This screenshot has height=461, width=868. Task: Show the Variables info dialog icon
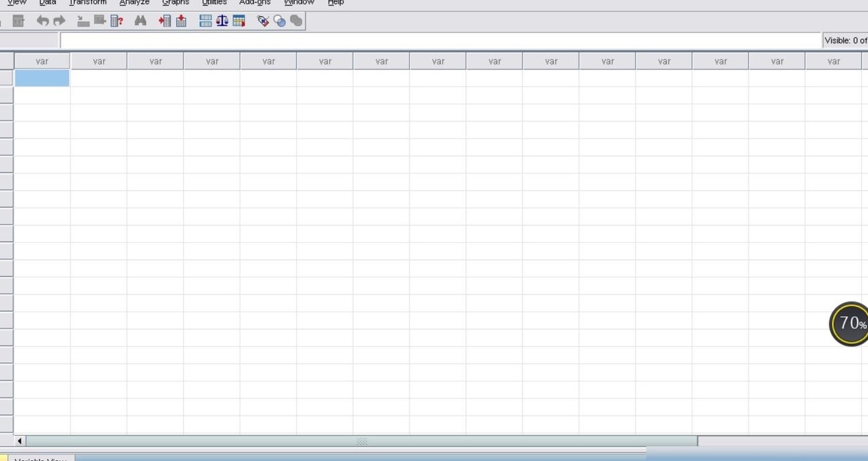(117, 21)
